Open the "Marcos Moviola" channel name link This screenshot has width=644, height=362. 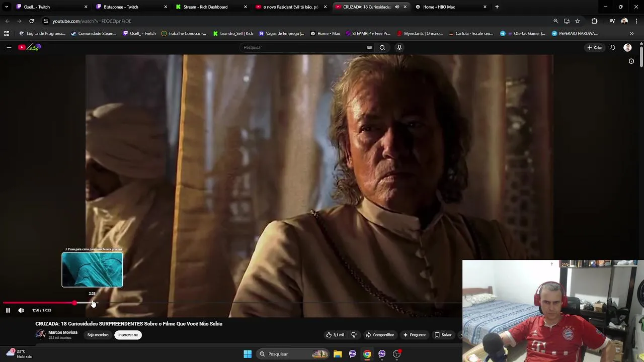point(63,332)
